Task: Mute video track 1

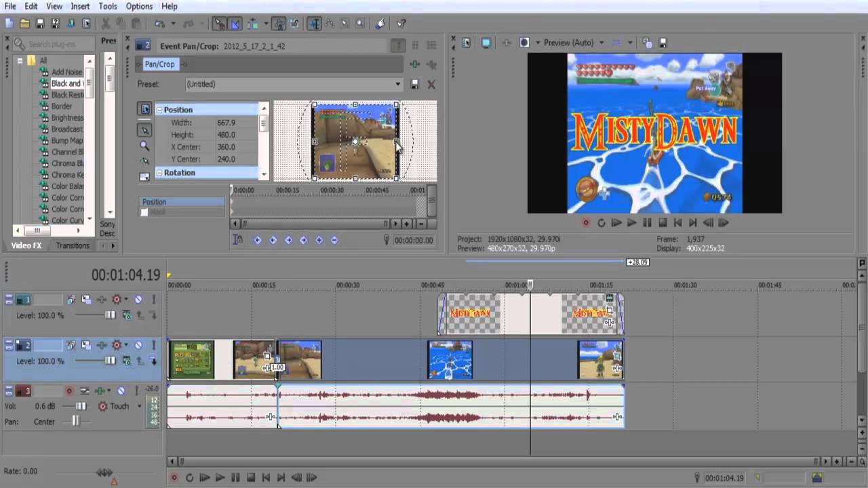Action: pyautogui.click(x=138, y=300)
